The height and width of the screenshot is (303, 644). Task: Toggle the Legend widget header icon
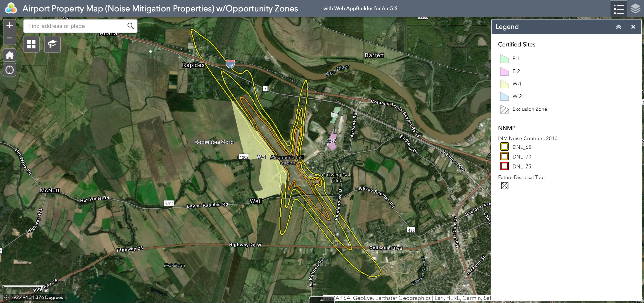619,9
